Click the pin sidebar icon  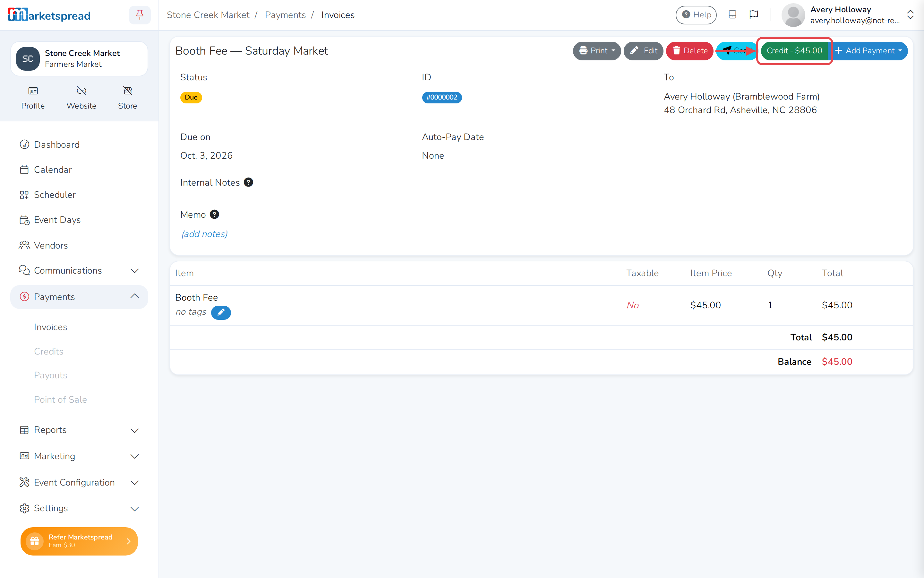coord(140,15)
